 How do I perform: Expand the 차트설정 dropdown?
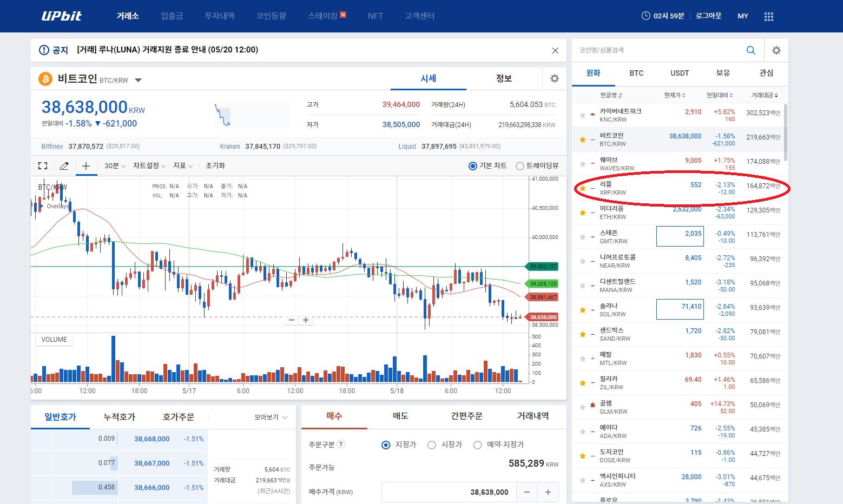click(x=149, y=165)
